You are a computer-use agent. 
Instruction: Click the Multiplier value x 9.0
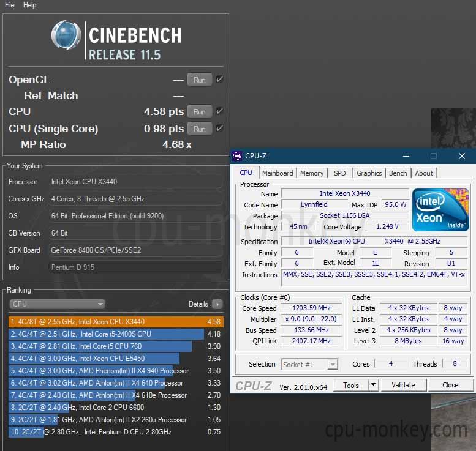coord(311,319)
